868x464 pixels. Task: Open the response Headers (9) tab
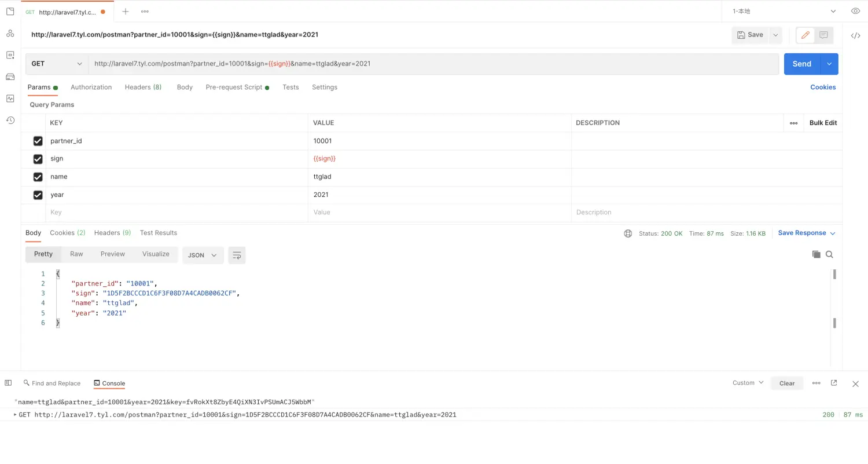click(x=112, y=233)
